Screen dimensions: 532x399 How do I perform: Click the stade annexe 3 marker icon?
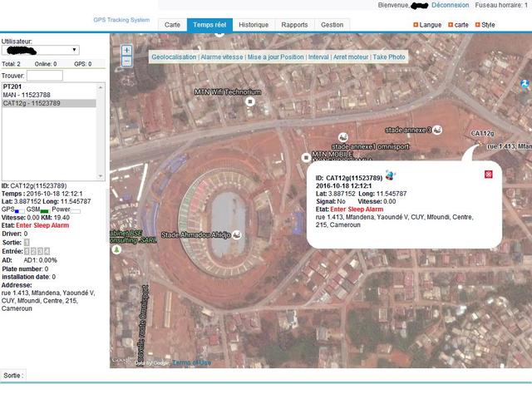pyautogui.click(x=437, y=130)
